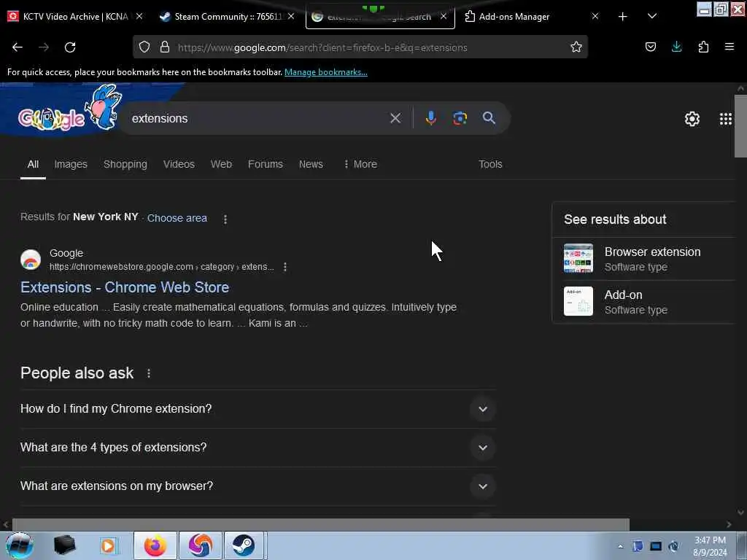Expand What are the 4 types of extensions
747x560 pixels.
pos(258,448)
